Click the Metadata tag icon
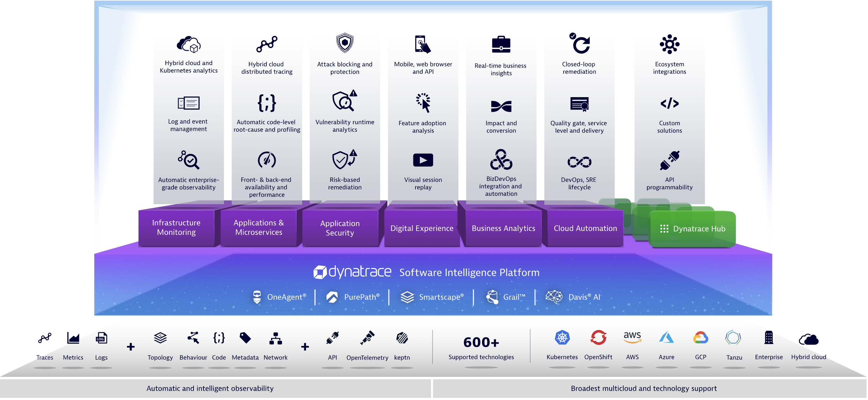 245,338
